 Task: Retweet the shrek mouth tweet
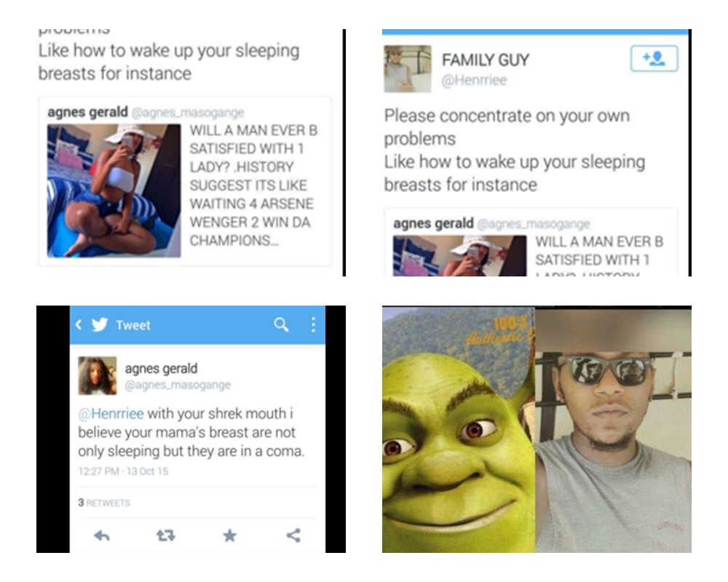tap(166, 536)
